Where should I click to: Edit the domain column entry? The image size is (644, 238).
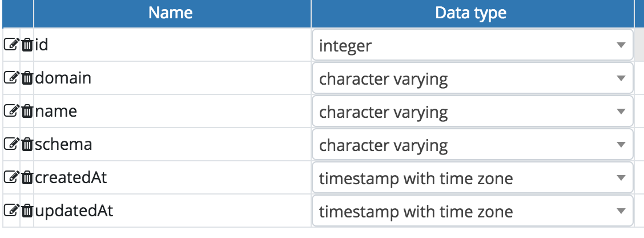11,77
